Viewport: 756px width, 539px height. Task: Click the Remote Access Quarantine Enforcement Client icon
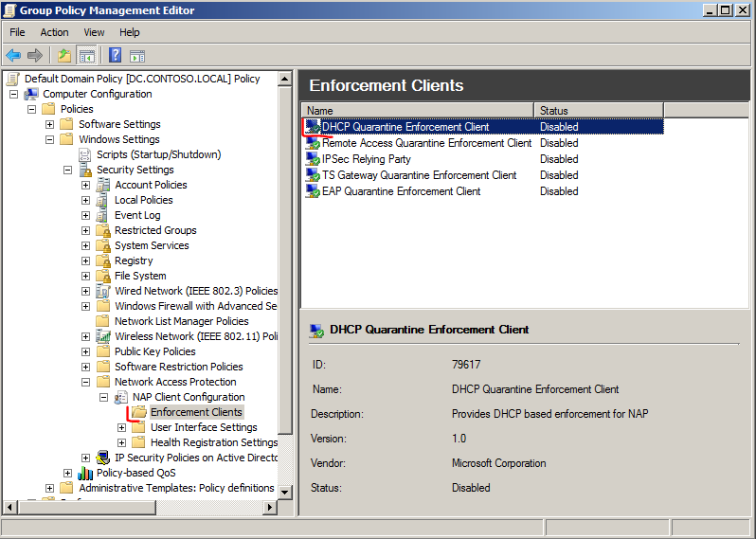[x=313, y=143]
